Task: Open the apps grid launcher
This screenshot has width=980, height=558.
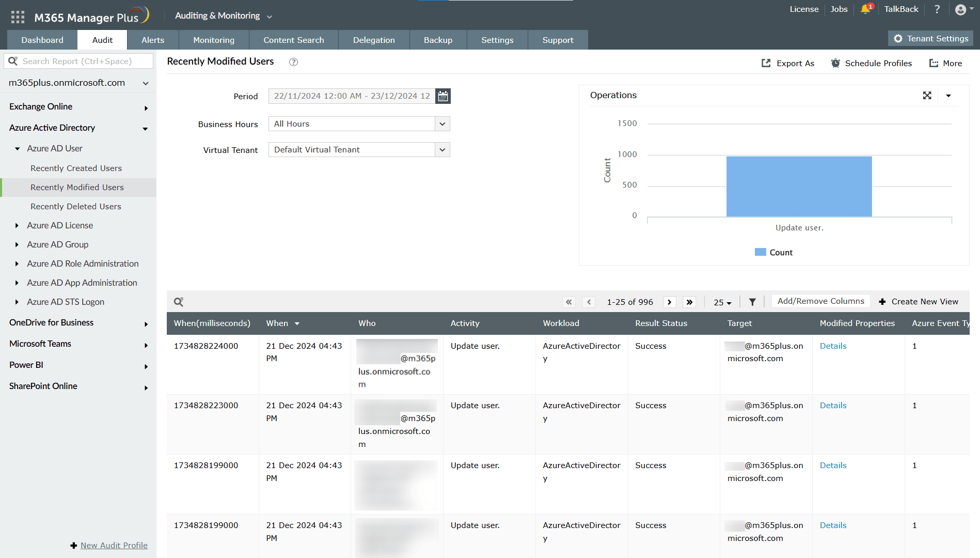Action: (x=18, y=17)
